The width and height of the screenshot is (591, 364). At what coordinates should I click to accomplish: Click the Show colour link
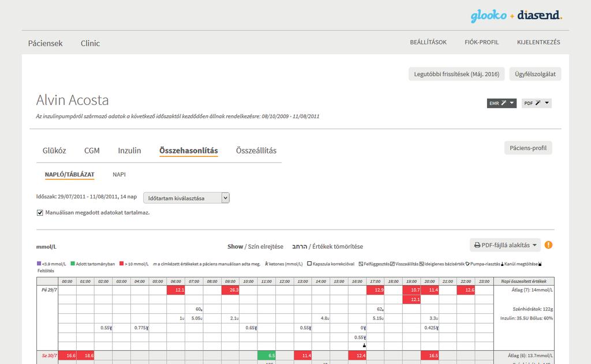(235, 246)
